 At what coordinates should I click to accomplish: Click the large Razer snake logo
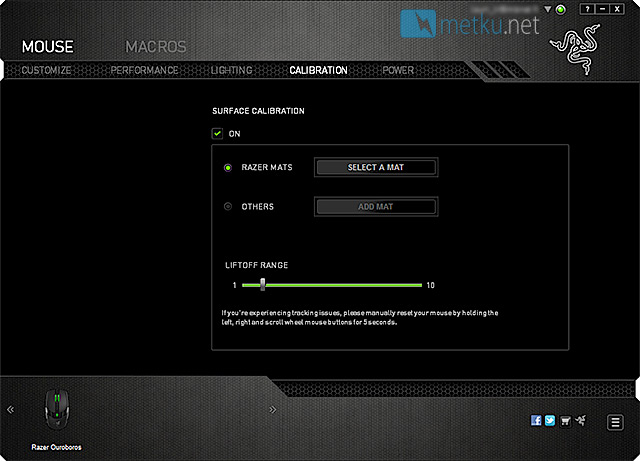tap(576, 49)
